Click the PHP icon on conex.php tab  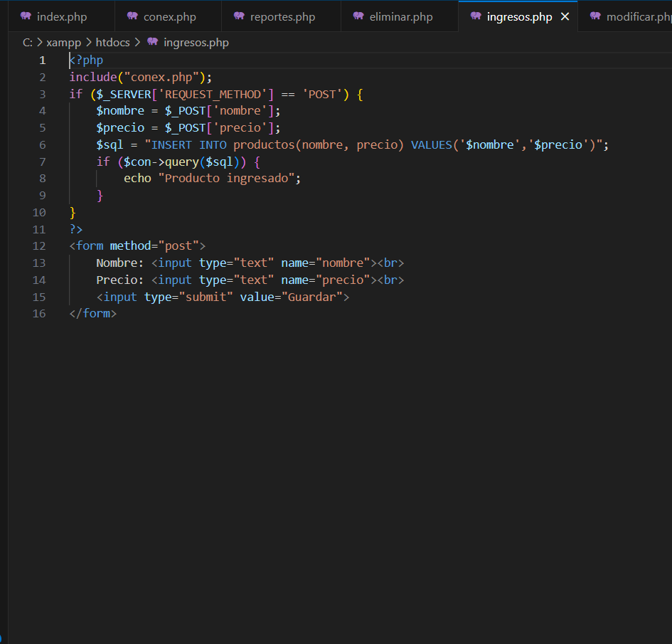132,16
